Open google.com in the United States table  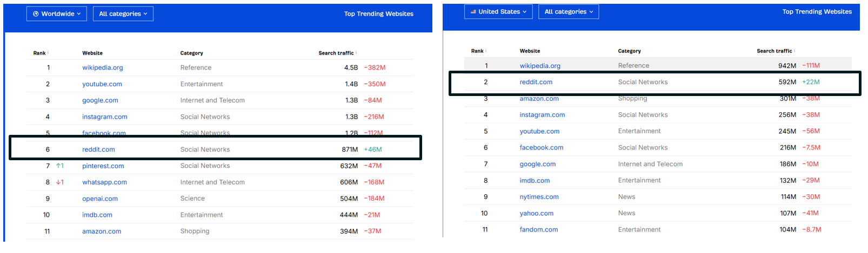(538, 164)
